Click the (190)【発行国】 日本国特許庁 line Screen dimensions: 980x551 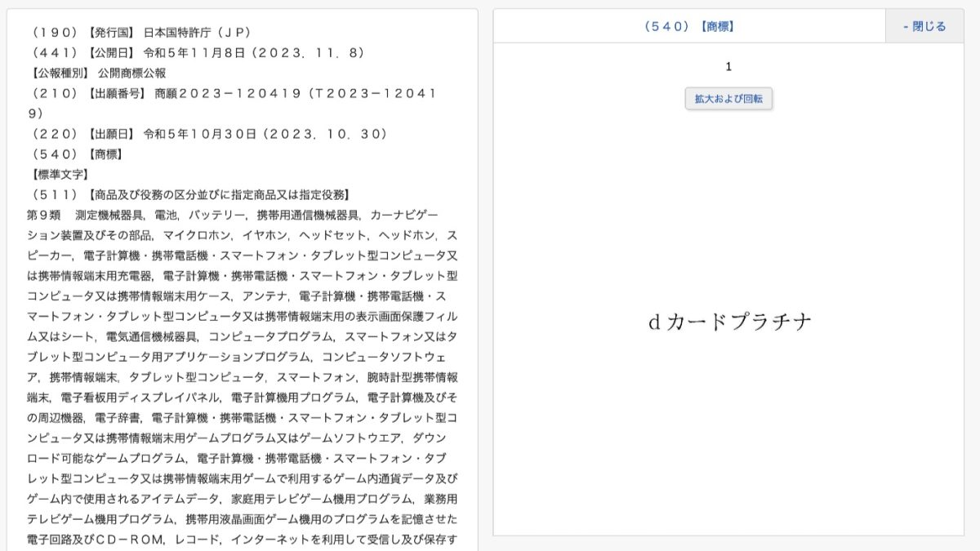[139, 33]
